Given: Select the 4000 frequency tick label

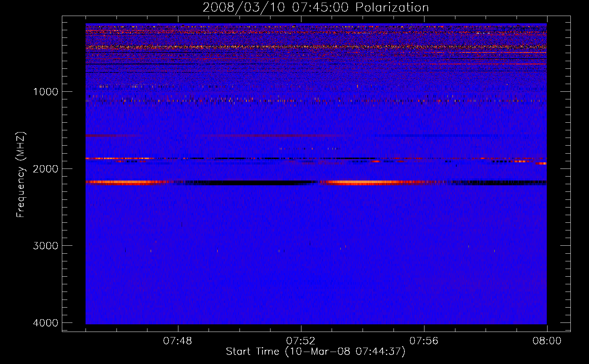Looking at the screenshot, I should [x=46, y=323].
